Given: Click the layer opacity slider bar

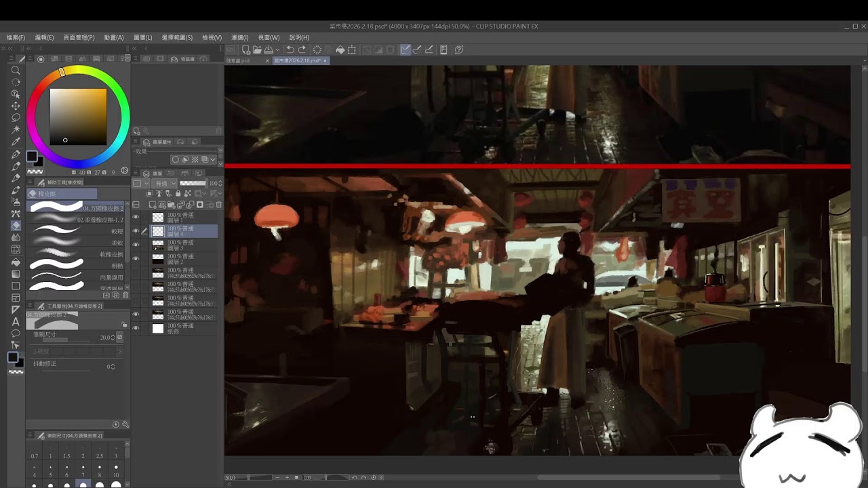Looking at the screenshot, I should click(x=193, y=184).
